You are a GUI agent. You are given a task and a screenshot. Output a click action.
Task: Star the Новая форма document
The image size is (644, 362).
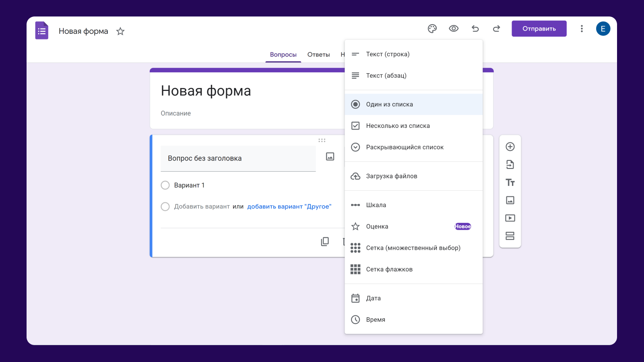pos(120,31)
